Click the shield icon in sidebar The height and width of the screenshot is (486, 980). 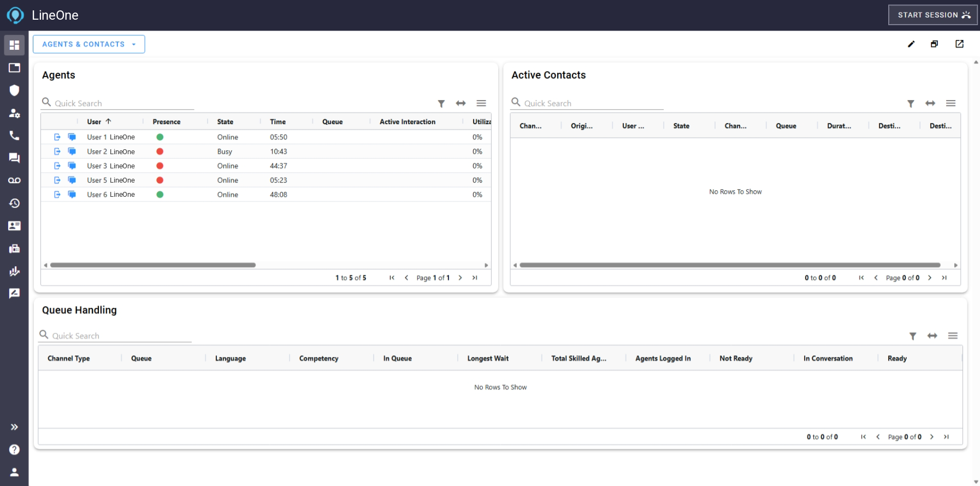[x=14, y=90]
